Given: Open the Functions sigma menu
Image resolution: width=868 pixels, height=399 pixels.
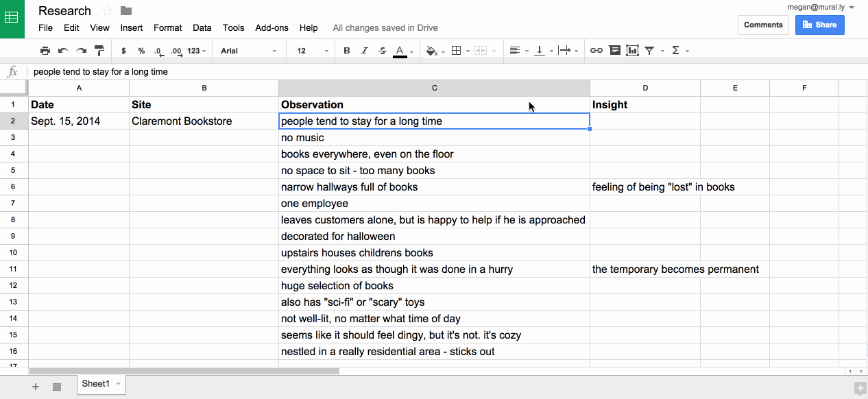Looking at the screenshot, I should 675,51.
